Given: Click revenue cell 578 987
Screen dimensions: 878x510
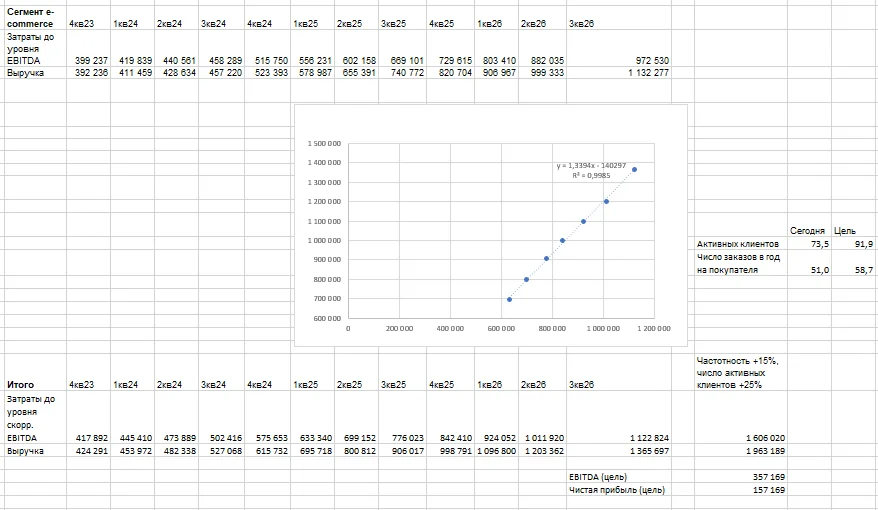Looking at the screenshot, I should pyautogui.click(x=312, y=73).
